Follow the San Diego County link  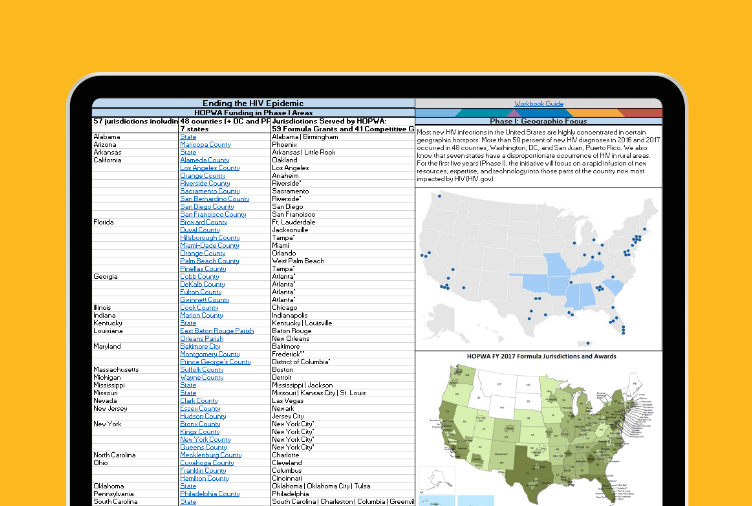(207, 207)
